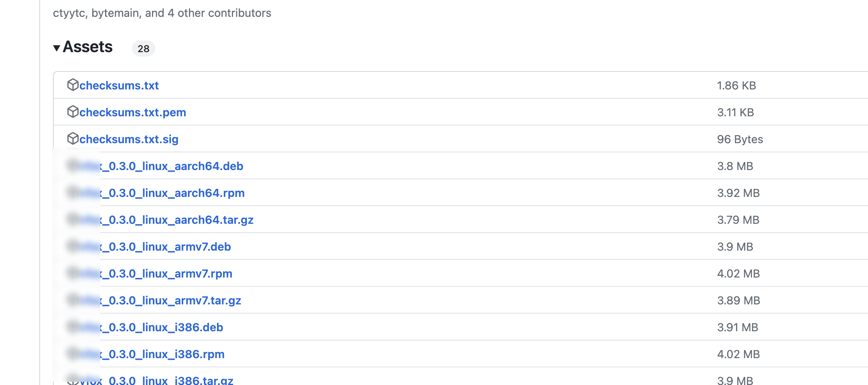Get the linux_aarch64.tar.gz archive
The width and height of the screenshot is (868, 385).
166,220
